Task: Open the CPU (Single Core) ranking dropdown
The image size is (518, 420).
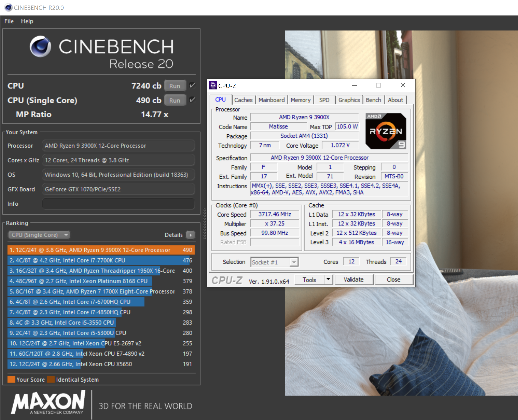Action: [x=39, y=235]
